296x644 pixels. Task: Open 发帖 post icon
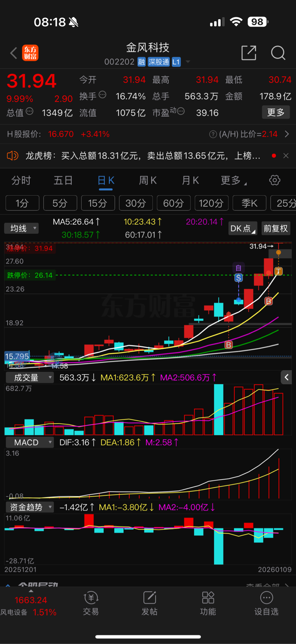(150, 603)
